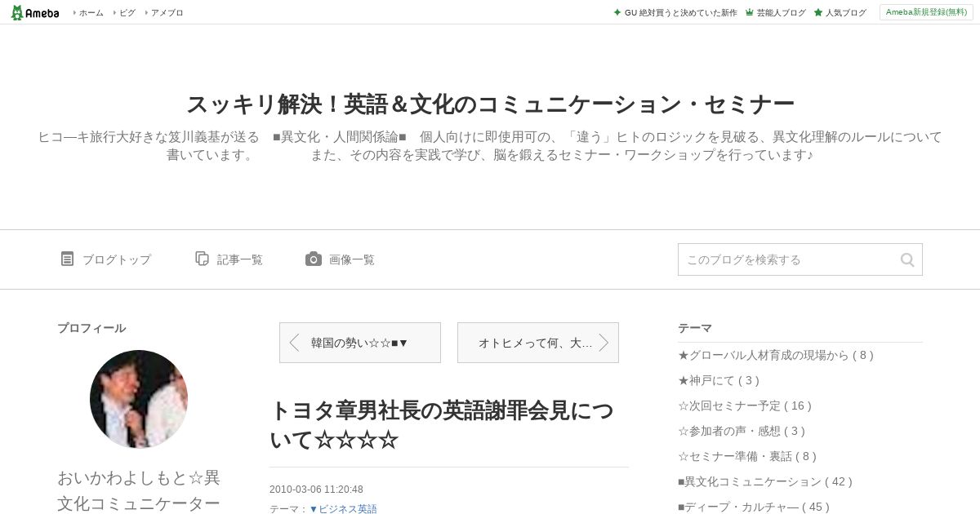
Task: Click the Ameba logo
Action: 35,12
